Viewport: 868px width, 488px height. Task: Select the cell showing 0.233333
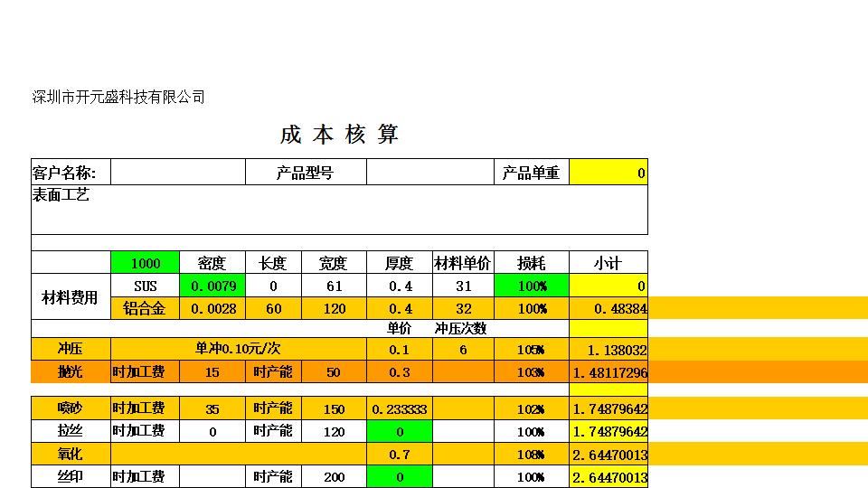[x=400, y=408]
